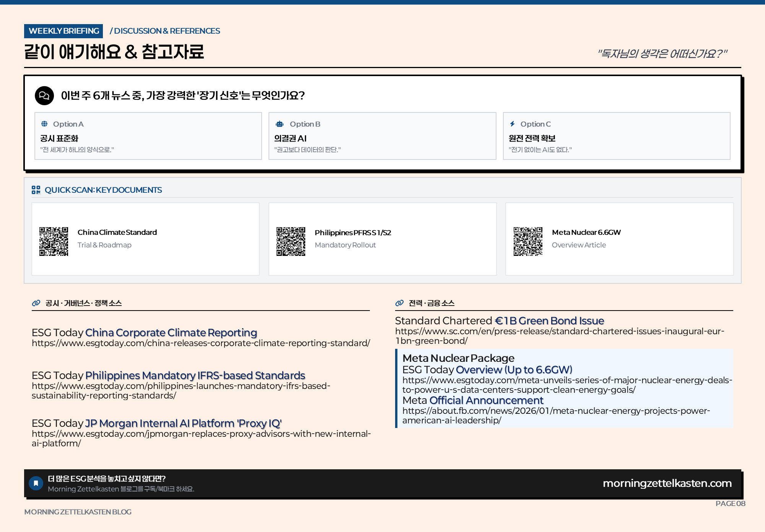This screenshot has width=765, height=532.
Task: Click Morning Zettelkasten 블로그를 구독/북마크 line
Action: (x=121, y=489)
